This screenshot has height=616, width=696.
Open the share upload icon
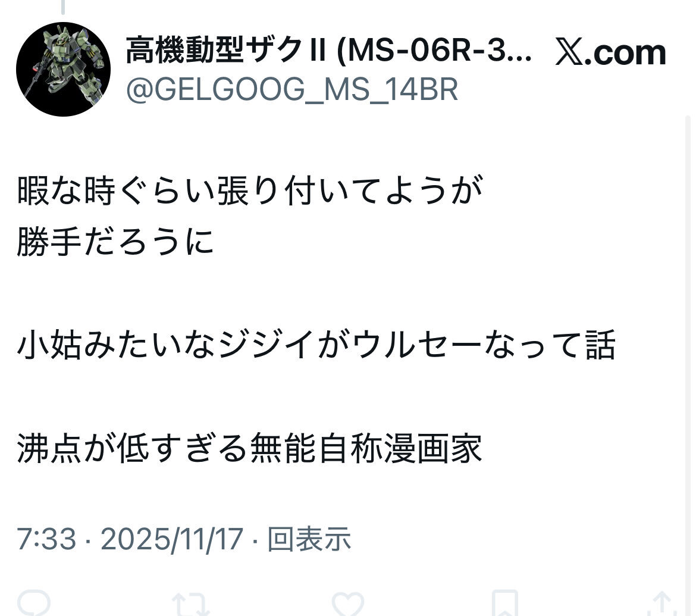pyautogui.click(x=662, y=603)
